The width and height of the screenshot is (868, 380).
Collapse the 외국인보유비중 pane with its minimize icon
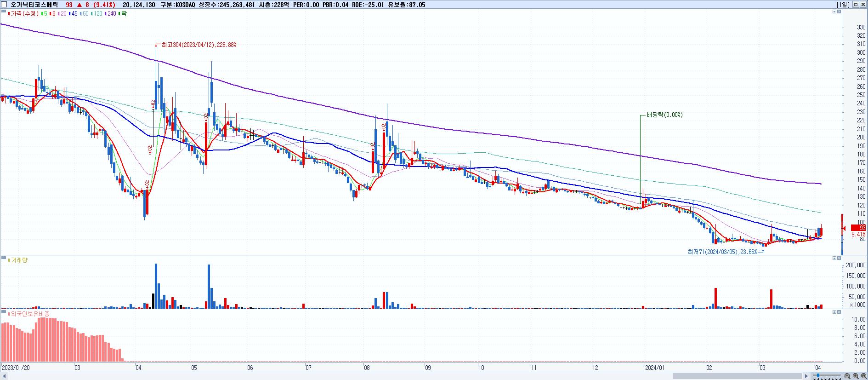[834, 312]
